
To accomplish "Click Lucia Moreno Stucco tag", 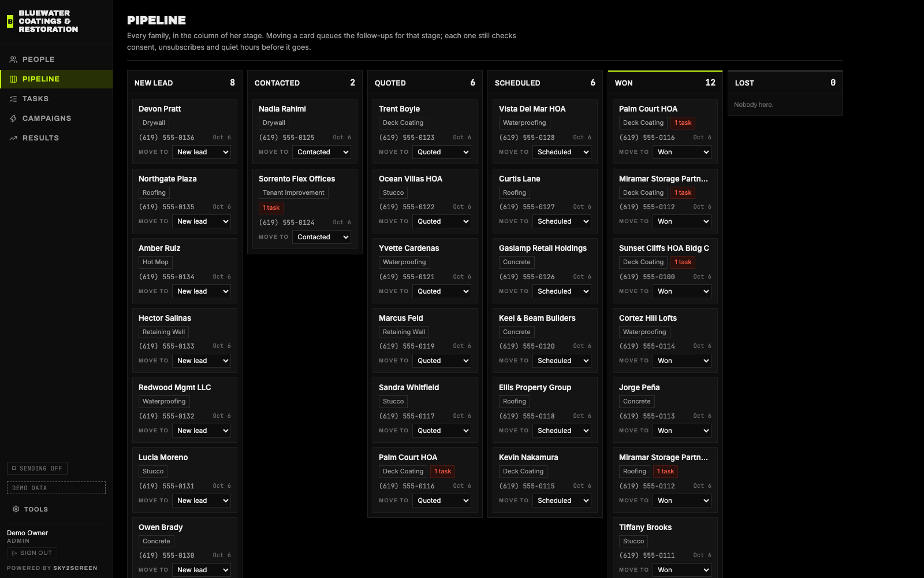I will click(153, 472).
